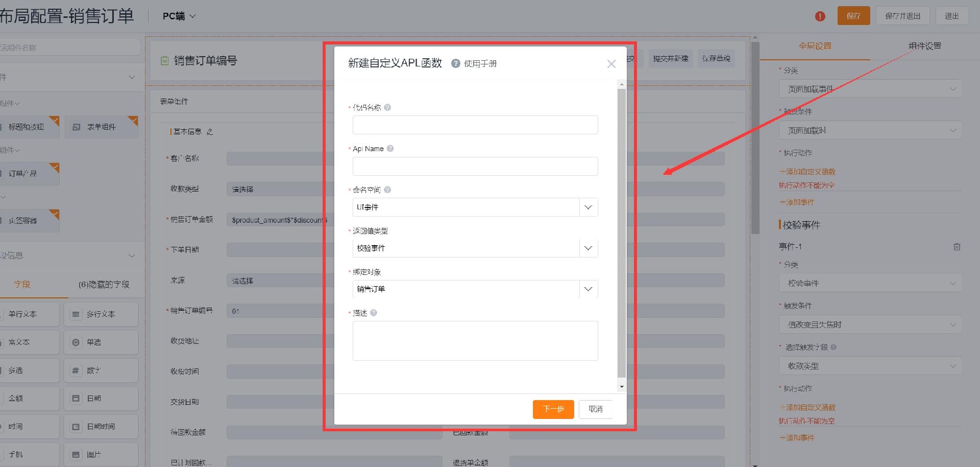Open the 分类 dropdown showing 校验事件
The height and width of the screenshot is (467, 980).
871,283
